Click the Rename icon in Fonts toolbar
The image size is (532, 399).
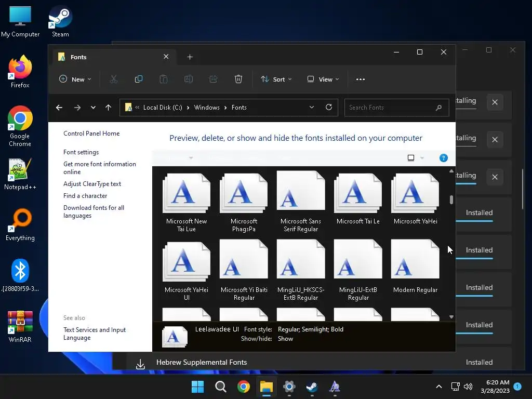[x=189, y=79]
